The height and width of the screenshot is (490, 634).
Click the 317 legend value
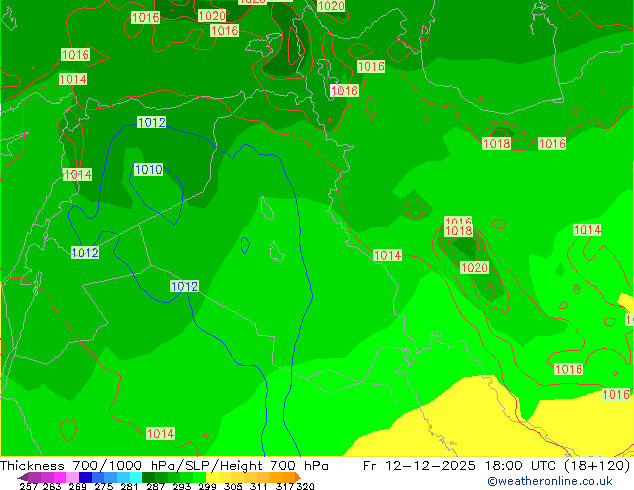(x=285, y=486)
